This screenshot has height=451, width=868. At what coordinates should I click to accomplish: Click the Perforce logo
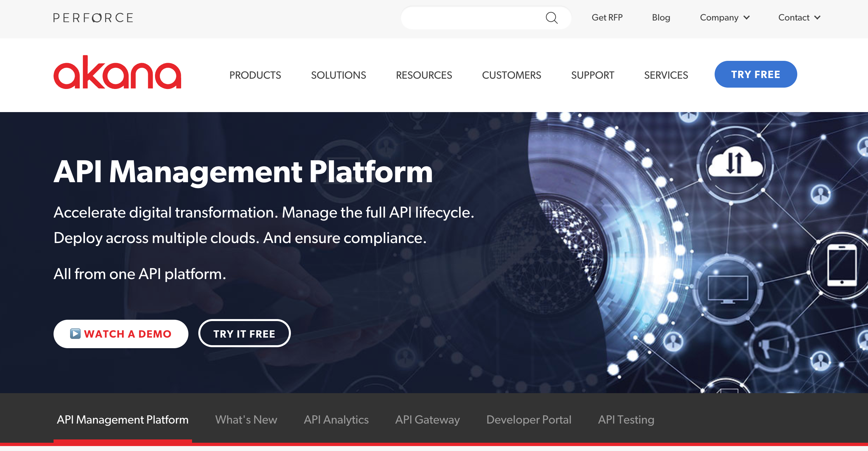point(93,18)
